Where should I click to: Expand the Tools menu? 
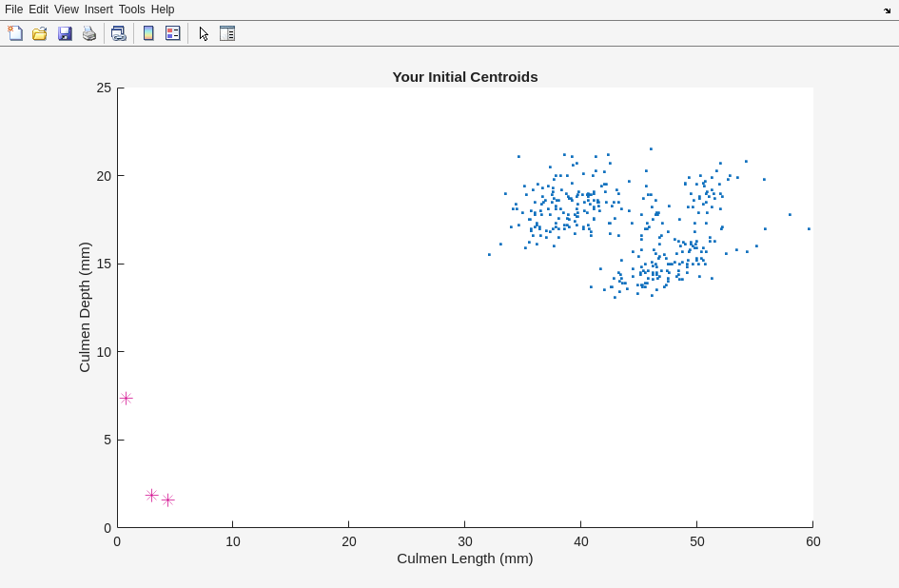click(x=132, y=10)
